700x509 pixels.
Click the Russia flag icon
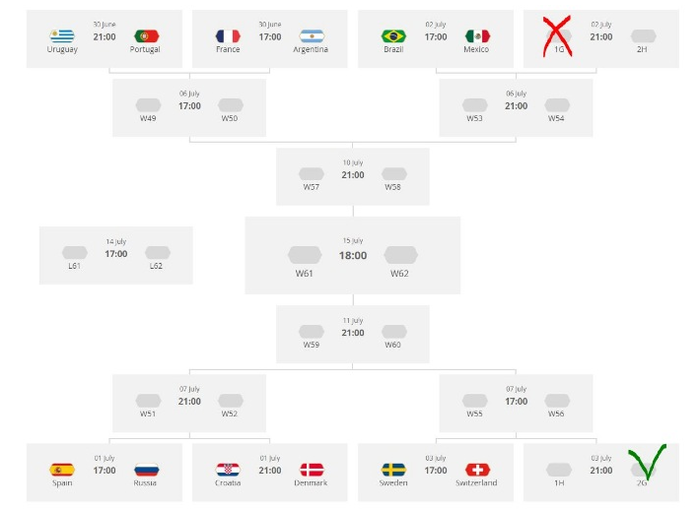[146, 470]
